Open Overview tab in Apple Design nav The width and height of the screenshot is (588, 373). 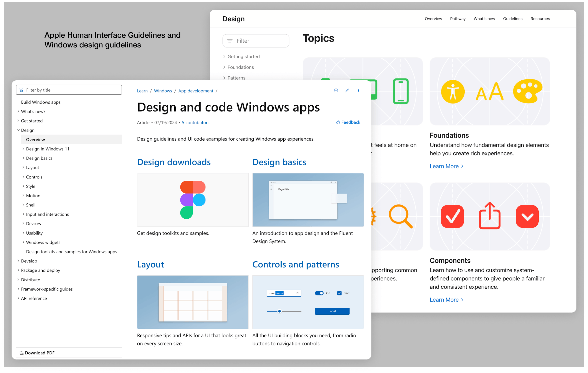point(433,19)
